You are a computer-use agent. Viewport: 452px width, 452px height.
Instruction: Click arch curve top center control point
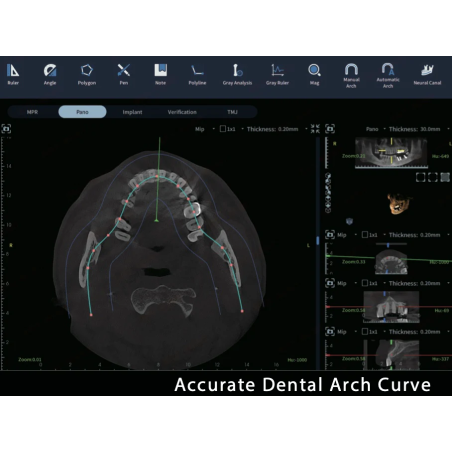pos(157,177)
